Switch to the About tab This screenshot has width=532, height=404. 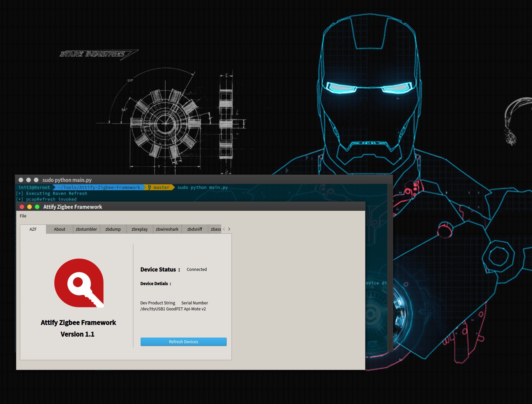point(60,229)
